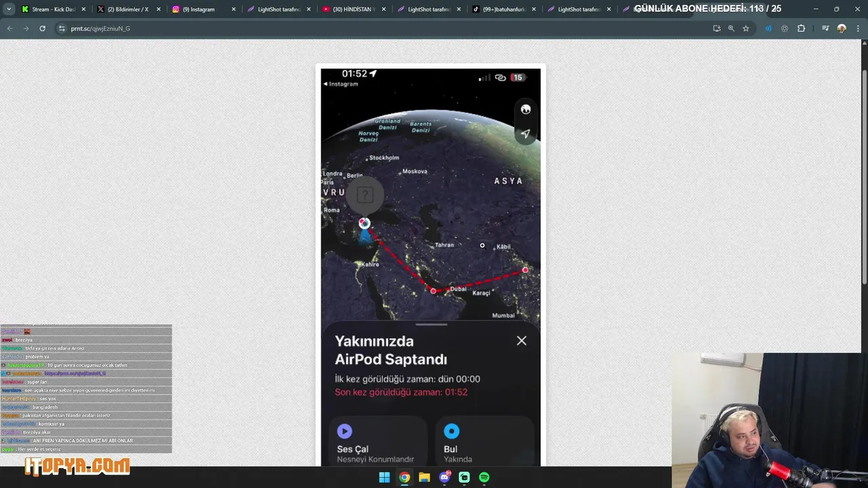The width and height of the screenshot is (868, 488).
Task: Open Spotify from the taskbar
Action: pyautogui.click(x=484, y=477)
